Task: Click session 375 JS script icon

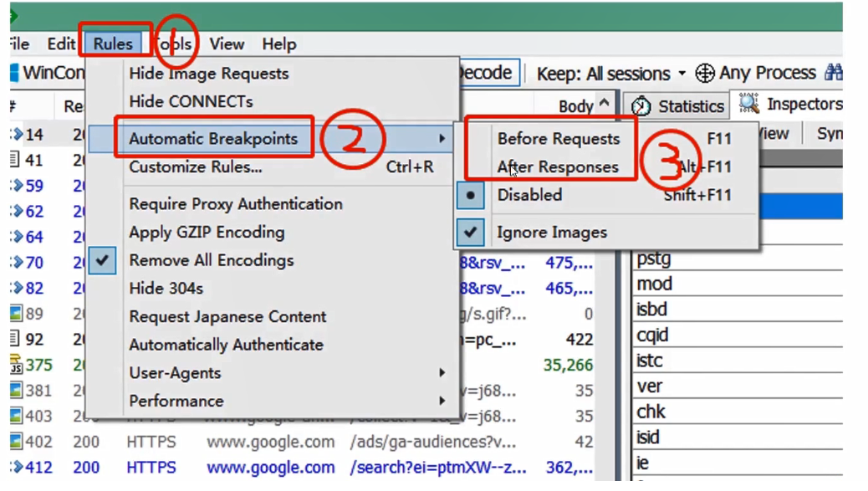Action: (x=16, y=364)
